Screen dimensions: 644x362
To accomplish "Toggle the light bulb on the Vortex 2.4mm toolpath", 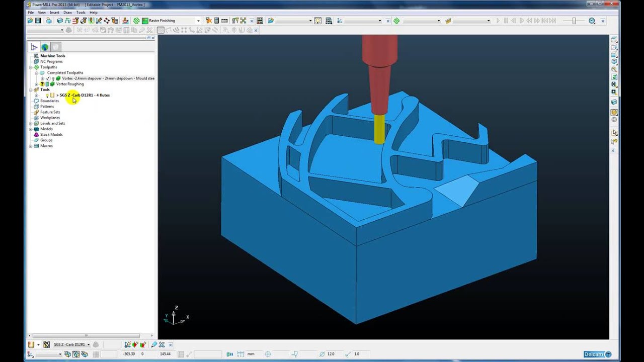I will point(53,78).
